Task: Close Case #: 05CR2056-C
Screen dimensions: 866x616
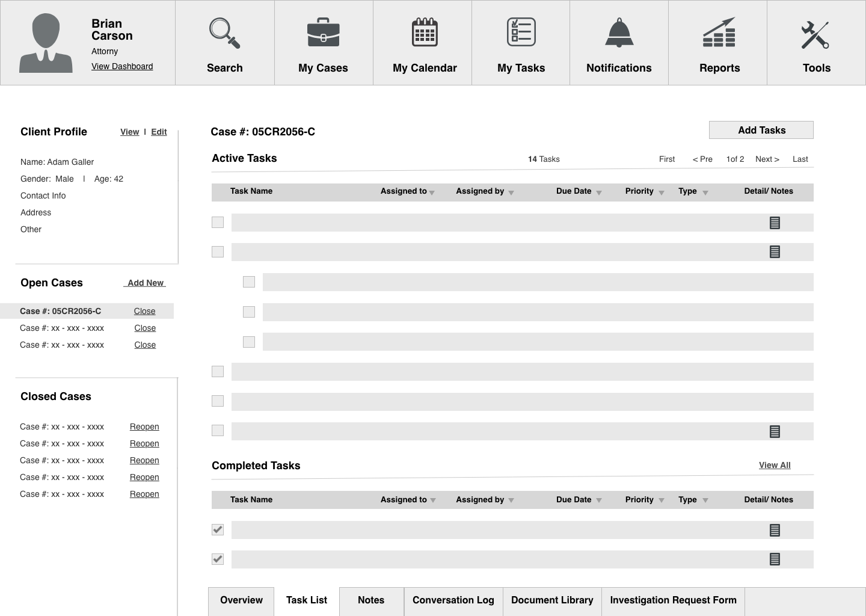Action: (144, 311)
